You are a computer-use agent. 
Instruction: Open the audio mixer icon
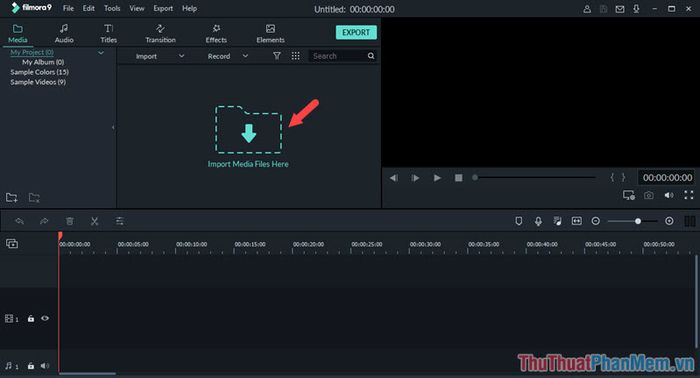(558, 221)
